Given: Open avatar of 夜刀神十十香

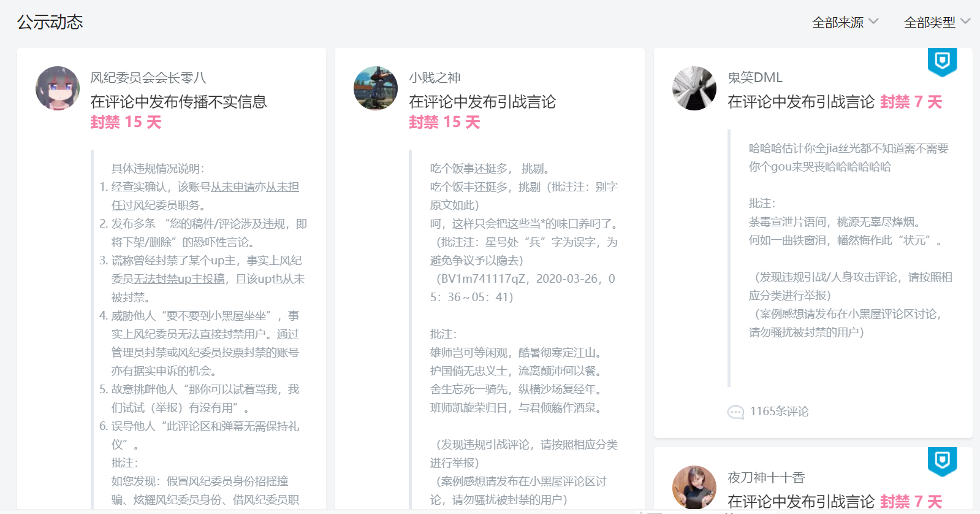Looking at the screenshot, I should (x=694, y=488).
